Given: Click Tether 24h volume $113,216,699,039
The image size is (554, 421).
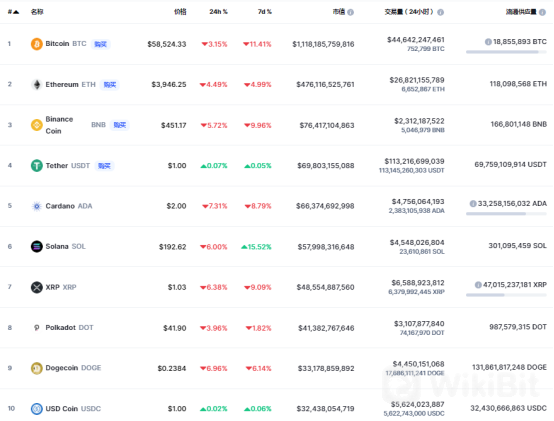Looking at the screenshot, I should tap(414, 161).
